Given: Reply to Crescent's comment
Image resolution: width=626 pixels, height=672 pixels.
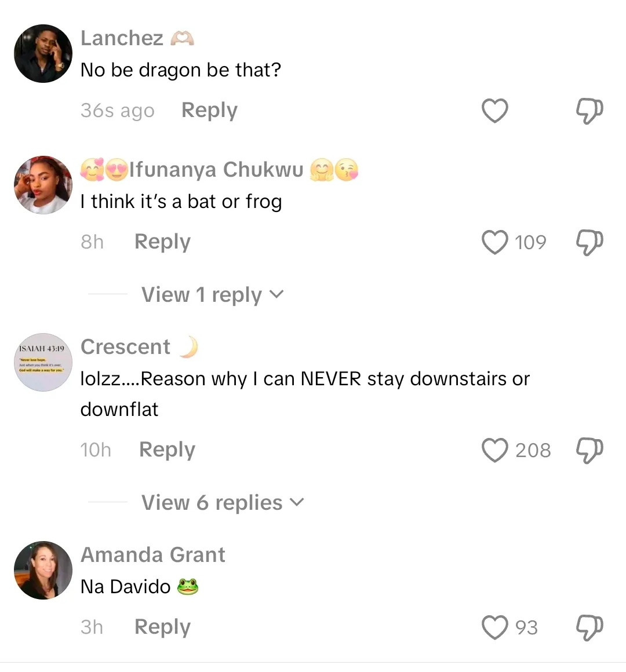Looking at the screenshot, I should click(x=167, y=450).
